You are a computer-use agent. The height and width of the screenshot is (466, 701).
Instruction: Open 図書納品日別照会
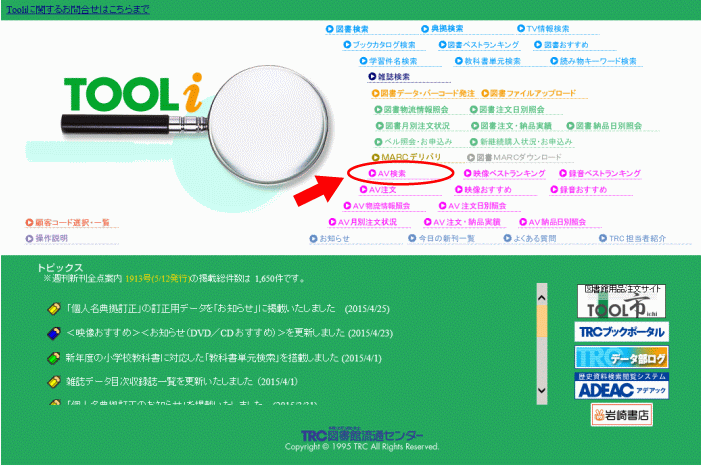pos(609,126)
